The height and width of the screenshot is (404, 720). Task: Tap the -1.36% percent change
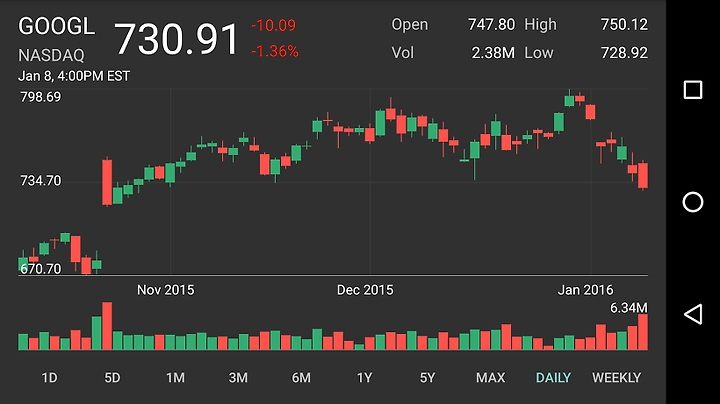tap(275, 51)
